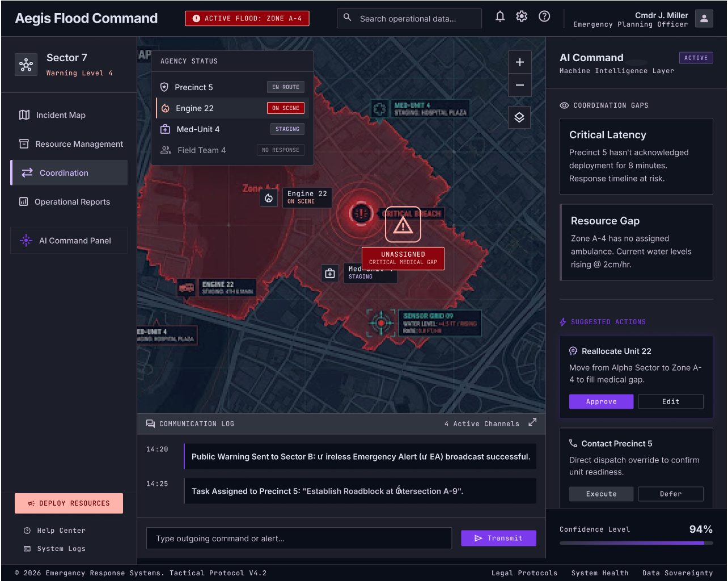Go to Resource Management
Screen dimensions: 728x581
[x=69, y=144]
